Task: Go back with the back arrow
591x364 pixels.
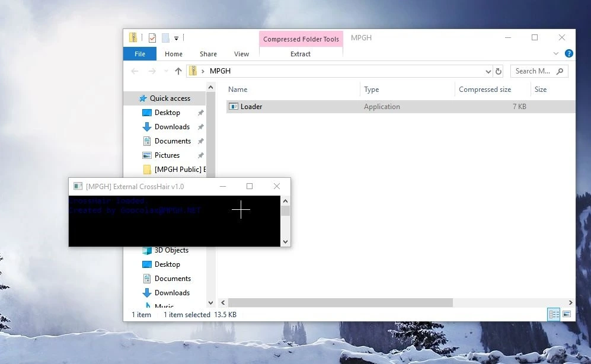Action: (x=135, y=71)
